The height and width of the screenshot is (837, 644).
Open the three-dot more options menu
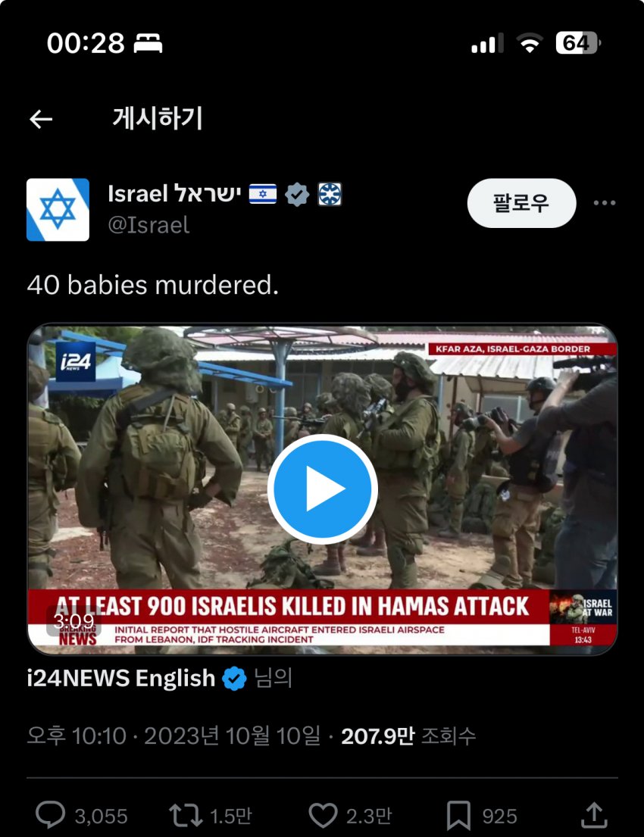point(605,203)
